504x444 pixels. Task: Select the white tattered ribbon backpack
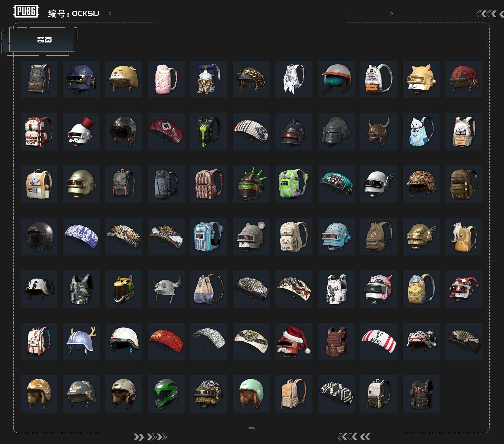[x=294, y=79]
